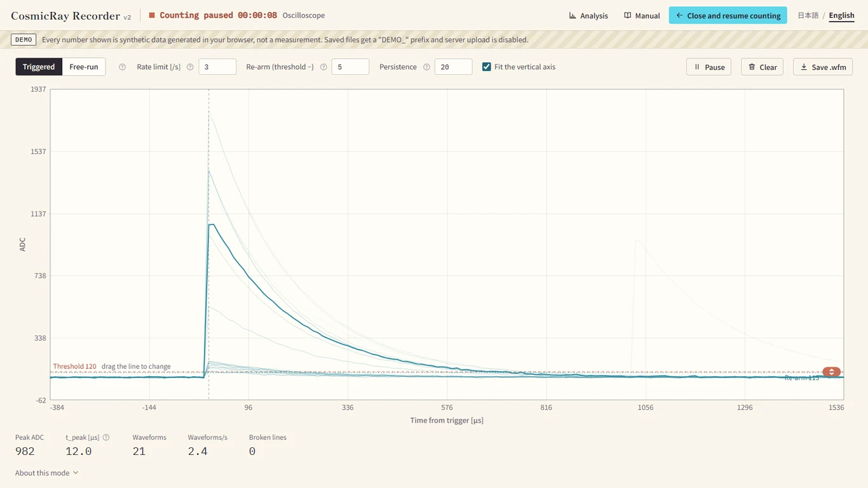The height and width of the screenshot is (488, 868).
Task: Click the red threshold drag handle
Action: tap(831, 372)
